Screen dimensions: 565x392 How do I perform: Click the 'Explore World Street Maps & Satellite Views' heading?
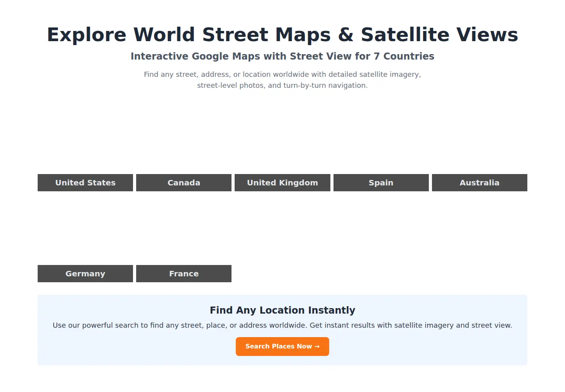282,34
